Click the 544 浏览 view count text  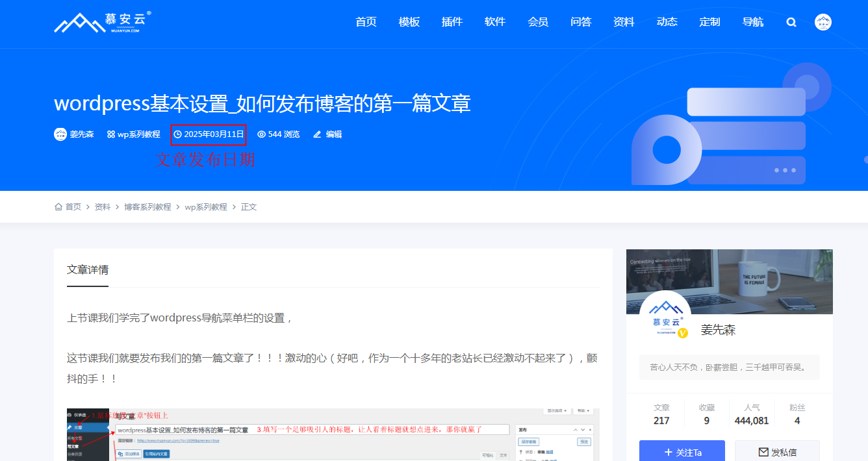point(284,134)
